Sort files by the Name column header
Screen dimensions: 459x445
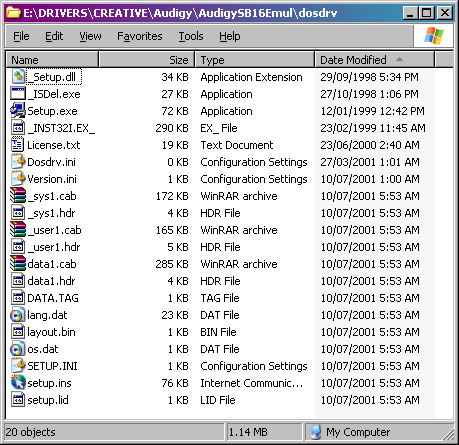tap(52, 60)
